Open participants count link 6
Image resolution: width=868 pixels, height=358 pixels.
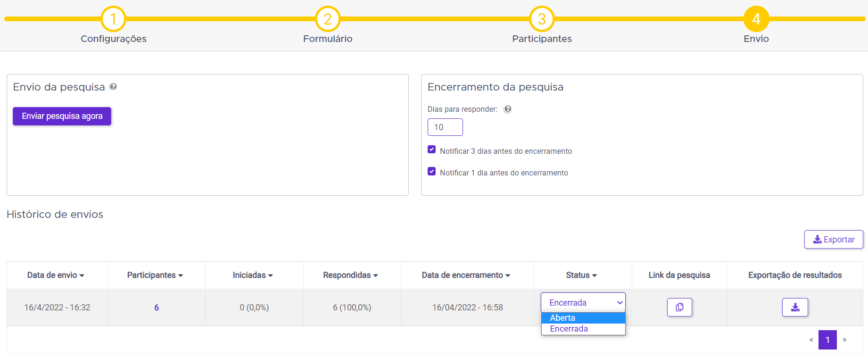(157, 308)
